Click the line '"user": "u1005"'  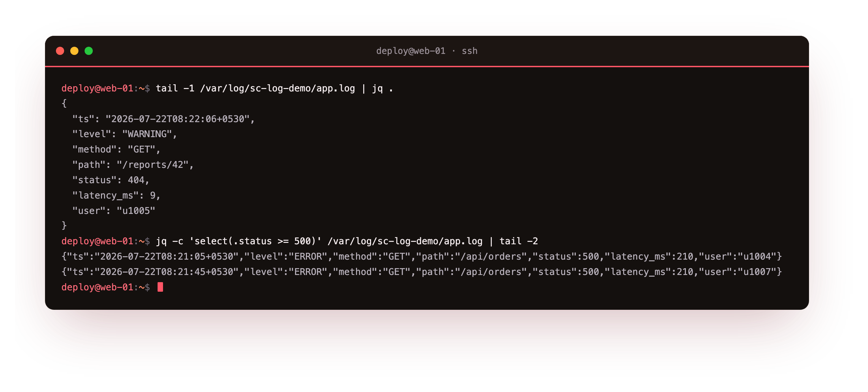[x=114, y=211]
